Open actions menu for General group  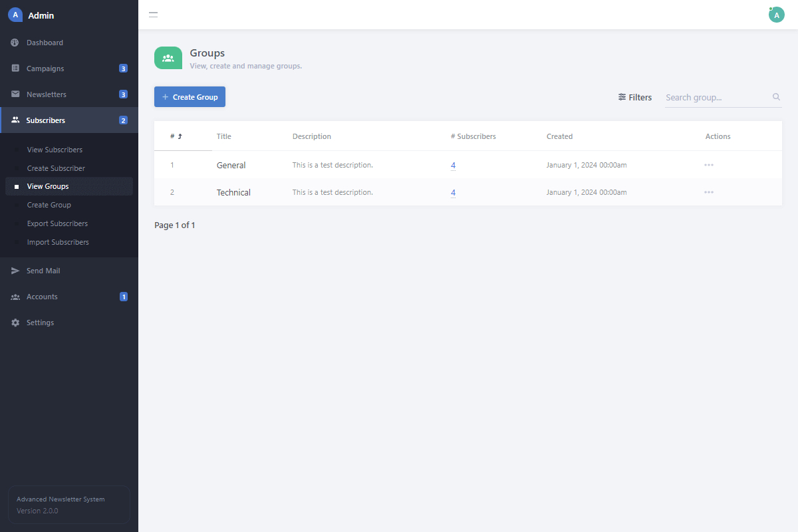coord(709,165)
